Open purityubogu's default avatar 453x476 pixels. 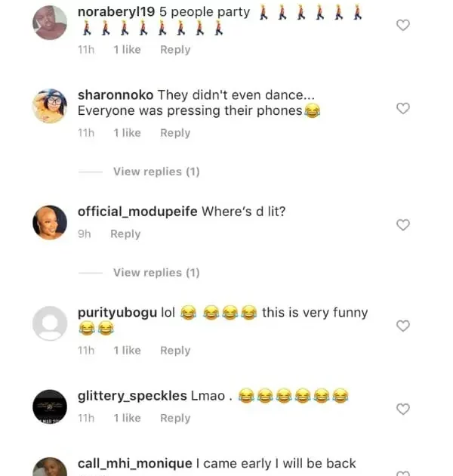(x=51, y=323)
